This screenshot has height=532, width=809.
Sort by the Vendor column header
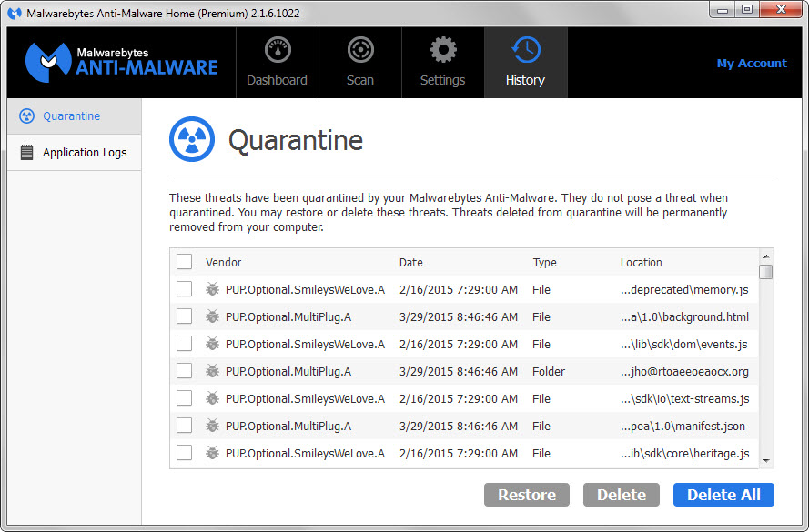point(223,263)
